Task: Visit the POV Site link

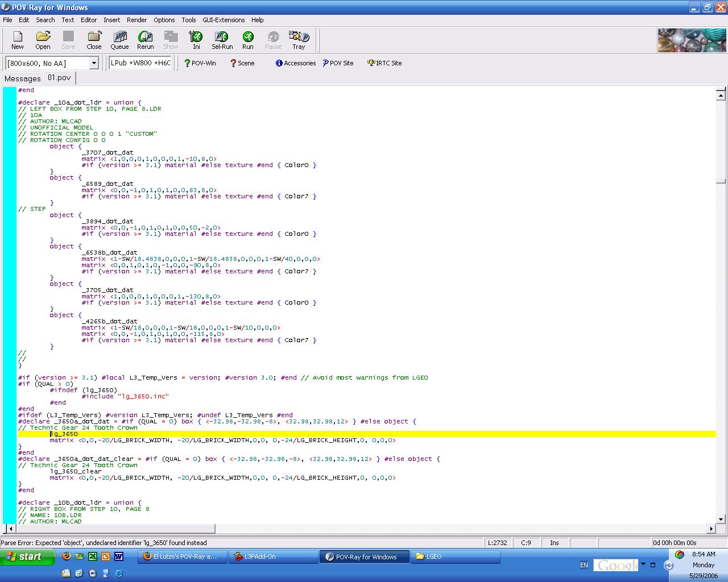Action: (338, 63)
